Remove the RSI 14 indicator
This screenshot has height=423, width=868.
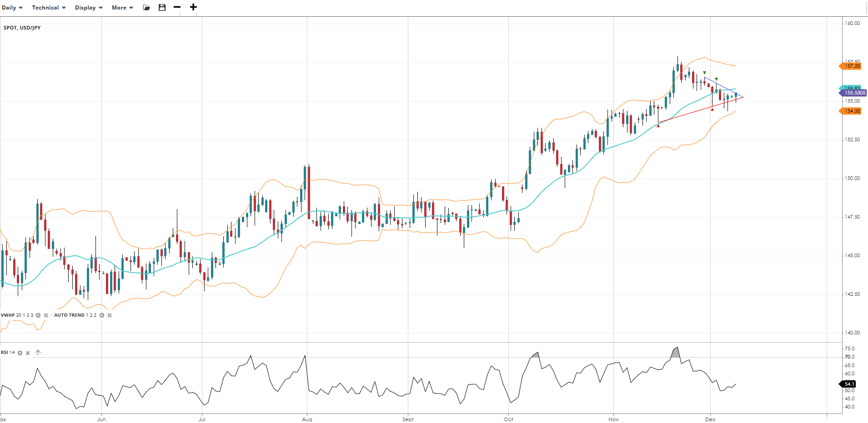pyautogui.click(x=28, y=353)
